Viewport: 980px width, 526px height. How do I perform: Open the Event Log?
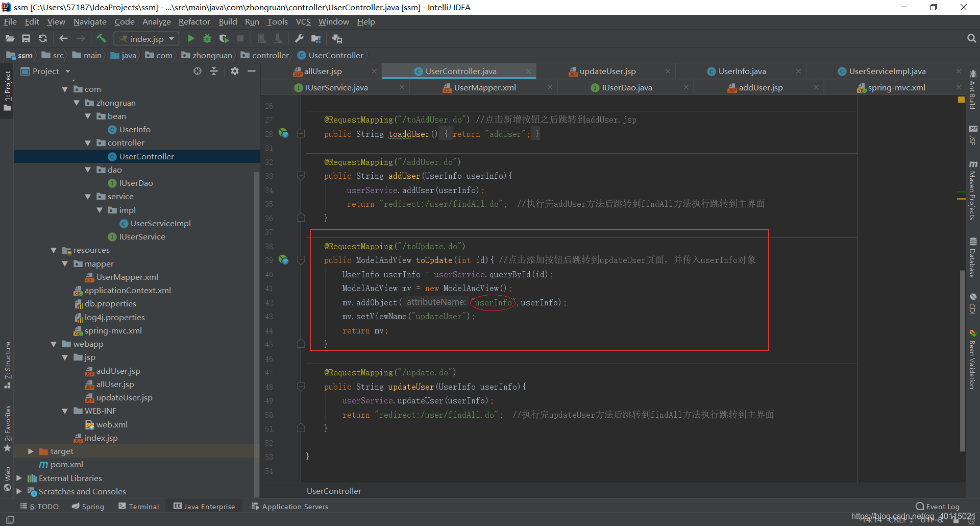[938, 507]
